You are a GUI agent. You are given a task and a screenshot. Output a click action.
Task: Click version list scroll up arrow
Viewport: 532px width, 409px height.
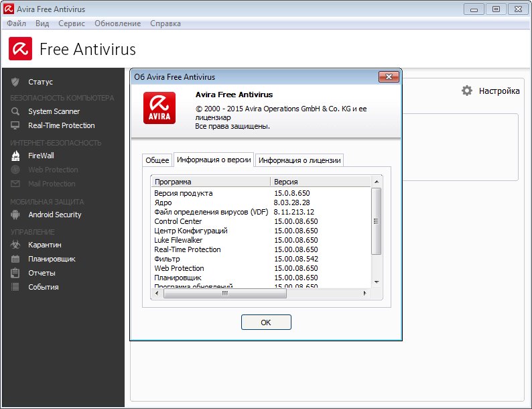click(x=377, y=182)
